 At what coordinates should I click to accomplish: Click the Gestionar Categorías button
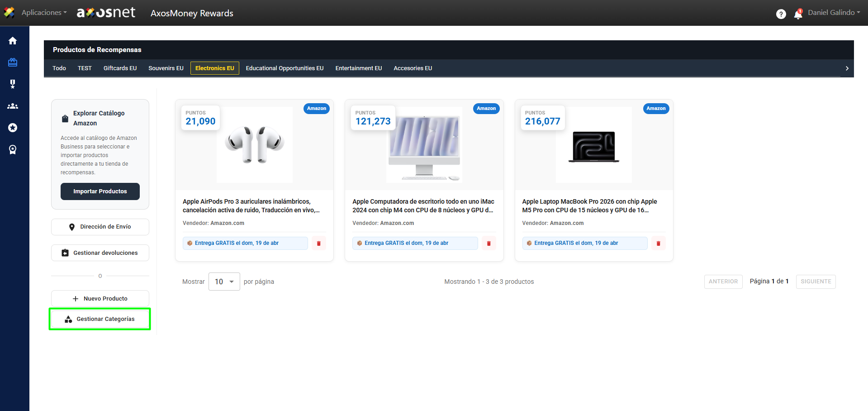click(x=100, y=319)
